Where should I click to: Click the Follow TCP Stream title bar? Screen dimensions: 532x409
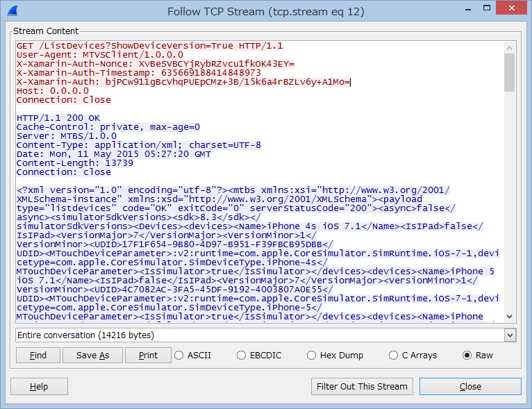(266, 12)
